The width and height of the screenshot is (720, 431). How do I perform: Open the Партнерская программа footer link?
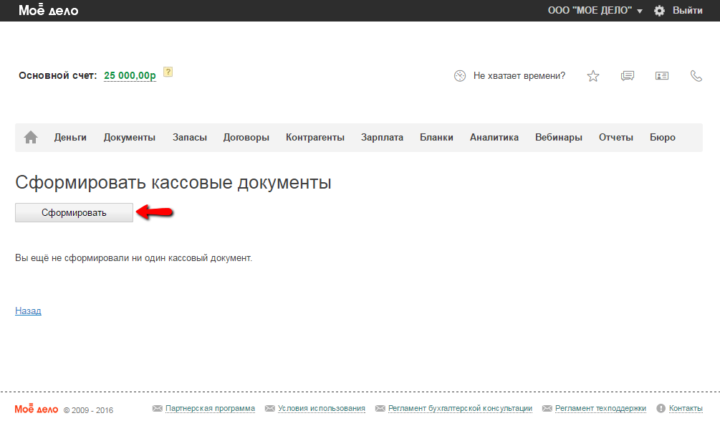pos(210,408)
